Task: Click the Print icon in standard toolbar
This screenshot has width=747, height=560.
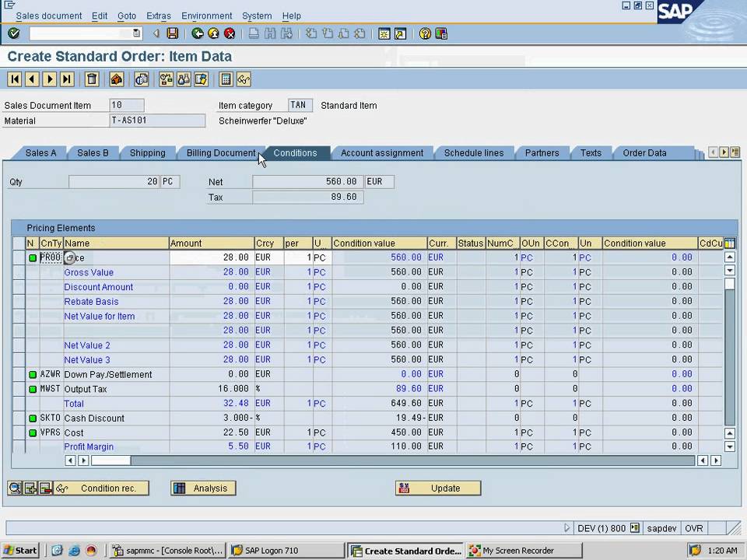Action: 254,33
